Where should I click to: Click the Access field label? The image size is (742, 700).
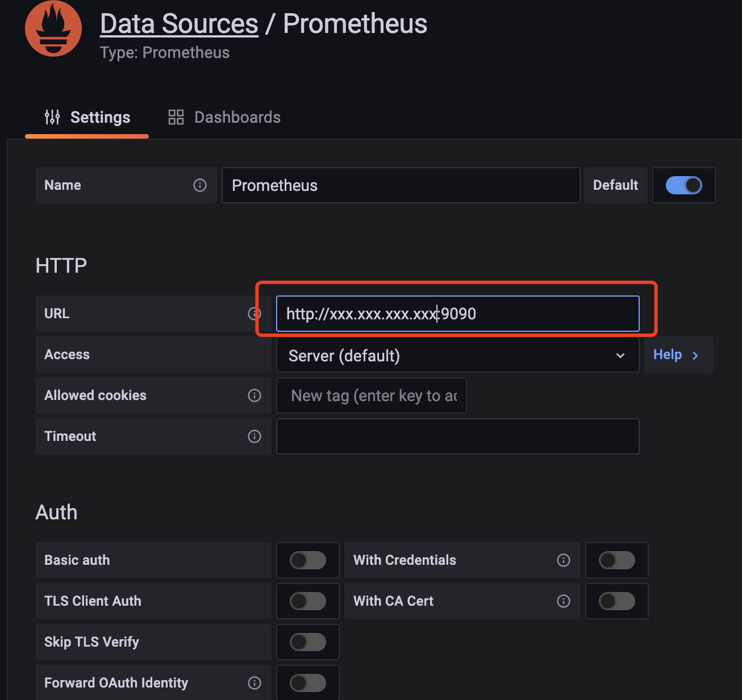[67, 355]
